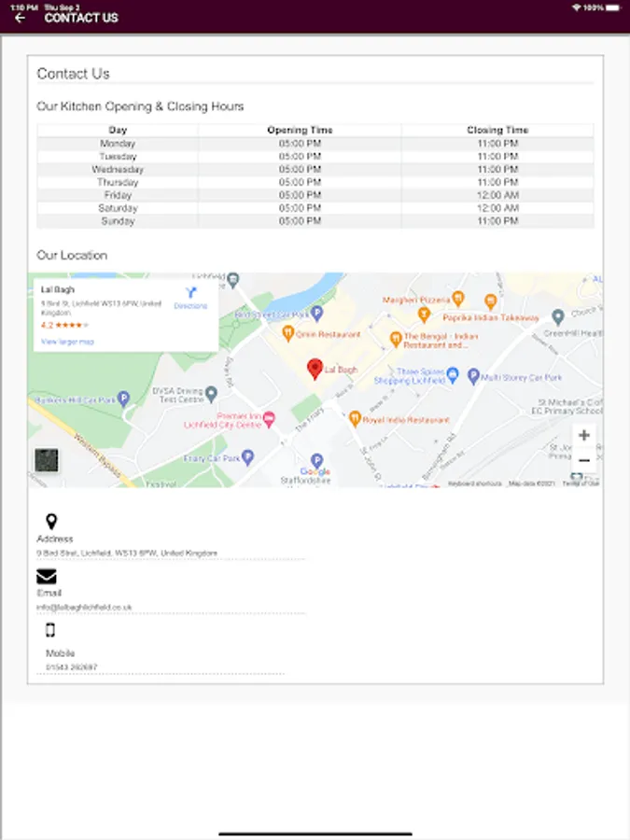Screen dimensions: 630x840
Task: Click the Day column header
Action: tap(118, 130)
